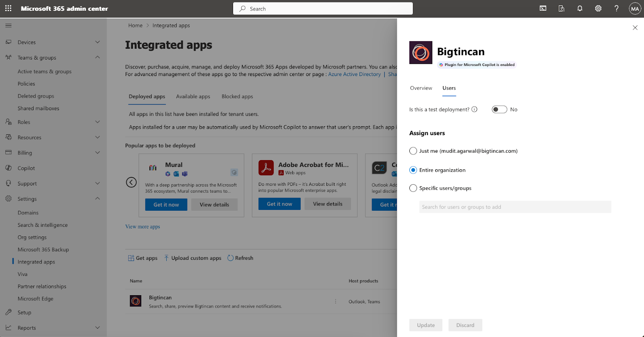Click Get it now for Mural
This screenshot has height=337, width=644.
coord(166,205)
